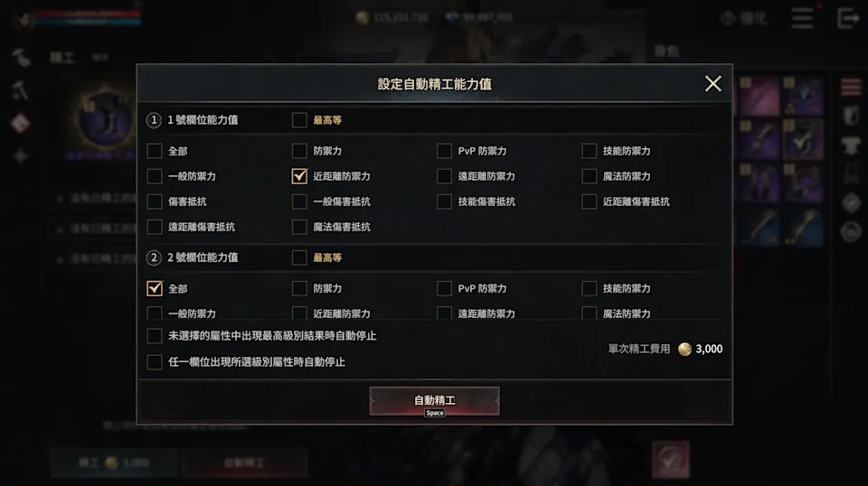Open the hamburger menu at top right

[802, 18]
